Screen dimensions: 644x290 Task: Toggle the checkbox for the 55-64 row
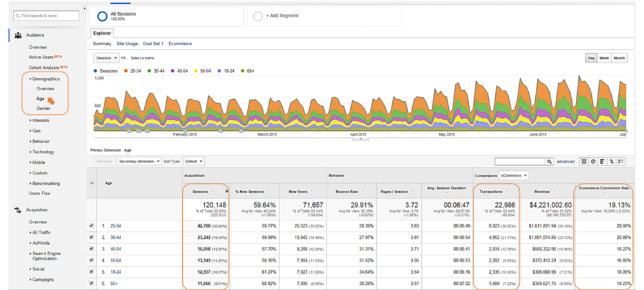point(91,260)
